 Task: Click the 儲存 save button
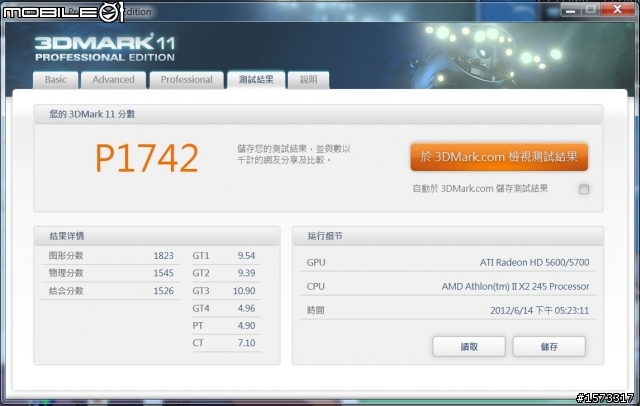click(x=549, y=346)
